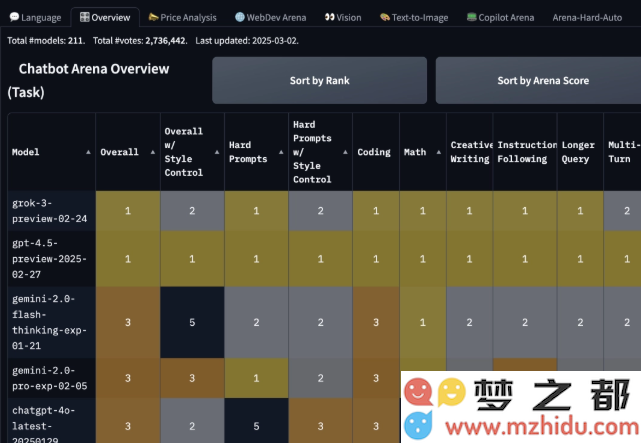Screen dimensions: 641x443
Task: Click gpt-4.5 Coding rank 1 cell
Action: point(376,259)
